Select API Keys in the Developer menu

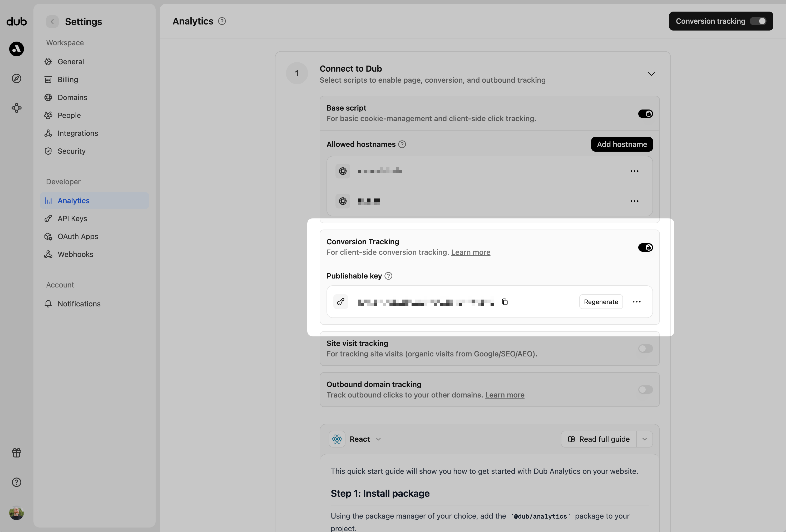pyautogui.click(x=72, y=218)
